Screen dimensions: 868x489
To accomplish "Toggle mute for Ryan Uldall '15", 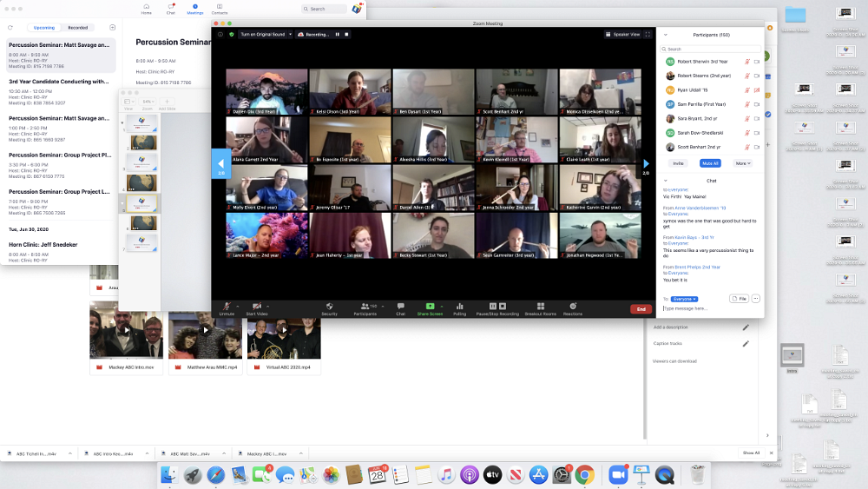I will click(x=746, y=89).
